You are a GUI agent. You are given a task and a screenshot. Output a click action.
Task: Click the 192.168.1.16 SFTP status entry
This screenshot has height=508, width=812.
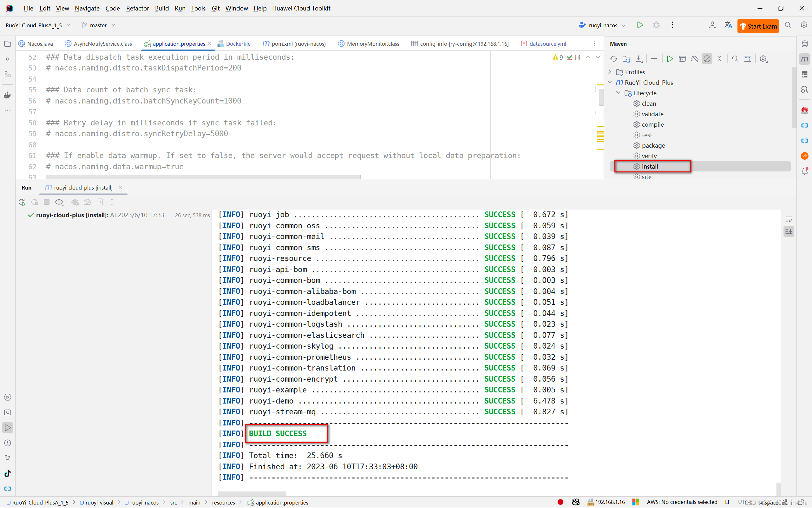tap(606, 502)
